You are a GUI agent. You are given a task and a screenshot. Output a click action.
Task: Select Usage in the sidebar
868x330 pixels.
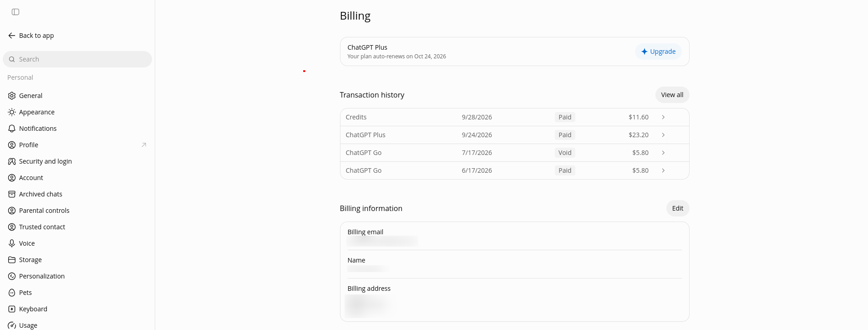click(x=77, y=325)
